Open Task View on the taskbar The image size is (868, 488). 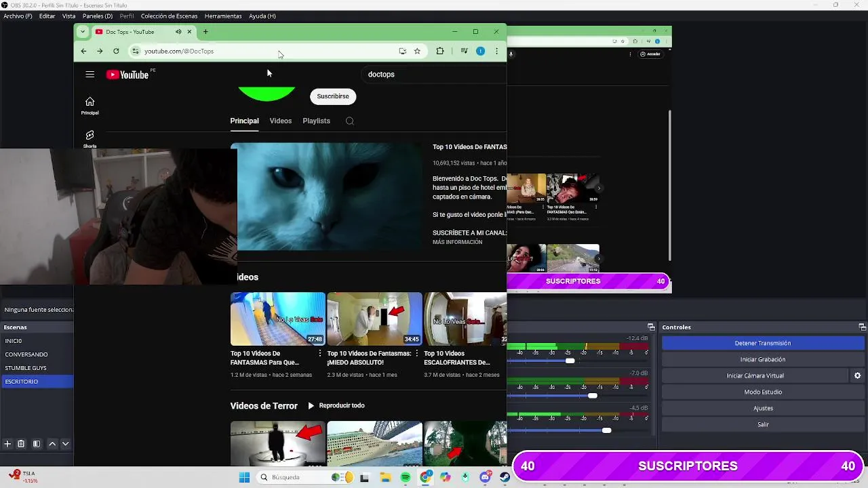point(364,477)
